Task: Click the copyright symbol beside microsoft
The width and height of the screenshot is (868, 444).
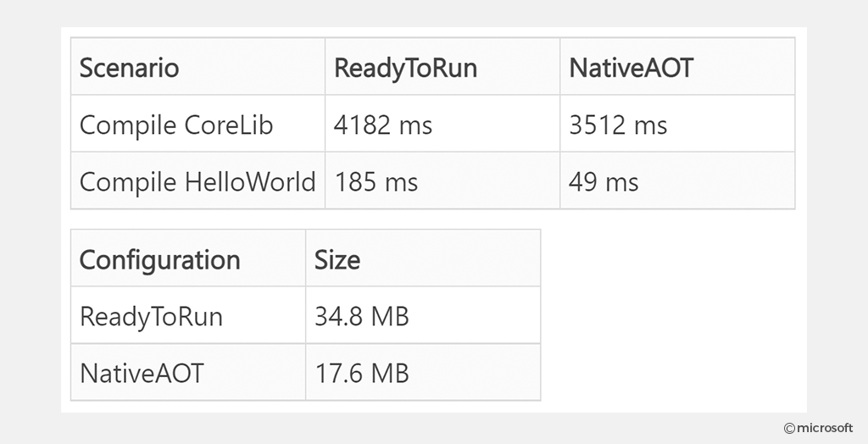Action: 789,428
